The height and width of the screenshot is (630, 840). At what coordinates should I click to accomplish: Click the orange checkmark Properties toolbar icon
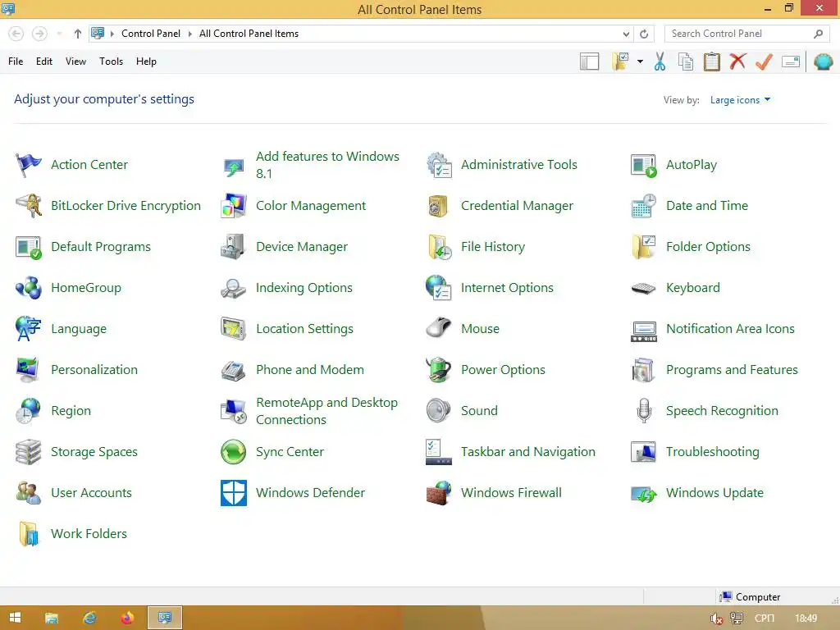[x=764, y=62]
